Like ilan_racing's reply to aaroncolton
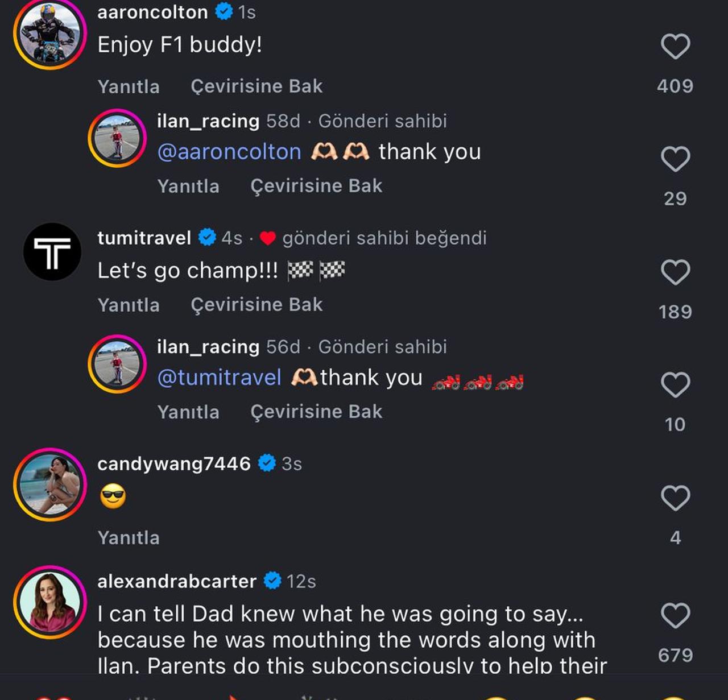The height and width of the screenshot is (700, 728). (676, 160)
